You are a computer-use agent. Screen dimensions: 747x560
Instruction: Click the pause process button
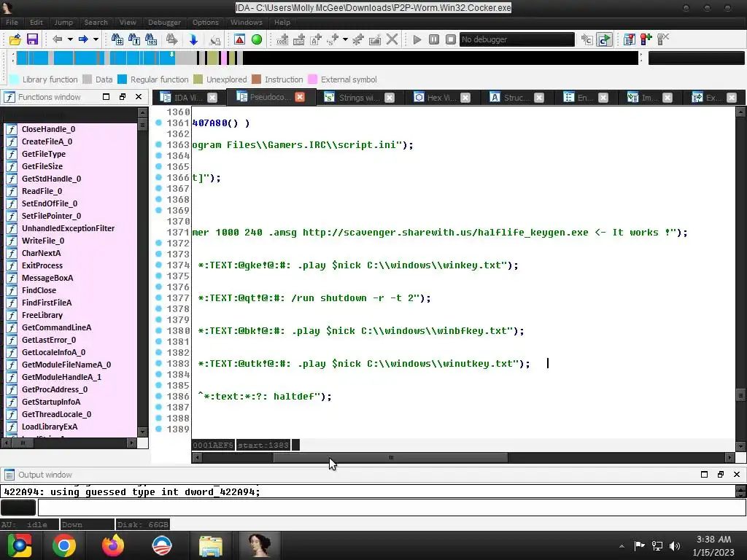click(x=434, y=39)
